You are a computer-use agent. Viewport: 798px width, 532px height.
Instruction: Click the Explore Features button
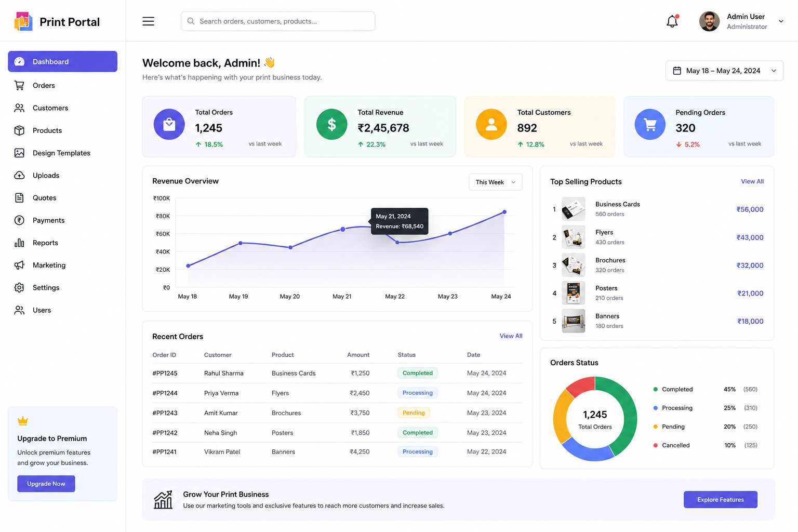point(721,500)
